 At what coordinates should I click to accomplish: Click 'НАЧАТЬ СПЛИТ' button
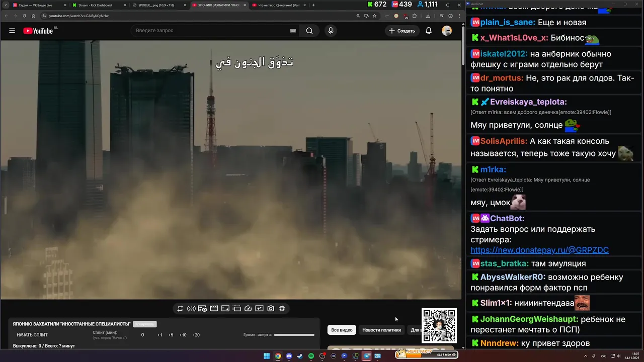click(x=32, y=335)
